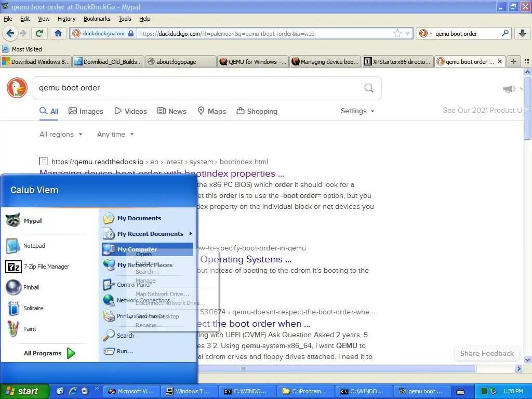Viewport: 532px width, 399px height.
Task: Open Microsoft Vi... taskbar button
Action: [x=131, y=391]
